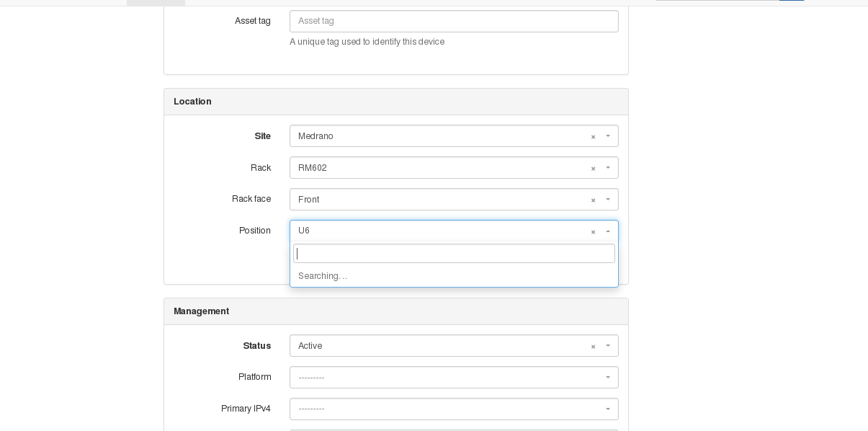
Task: Click the Location section header
Action: 192,102
